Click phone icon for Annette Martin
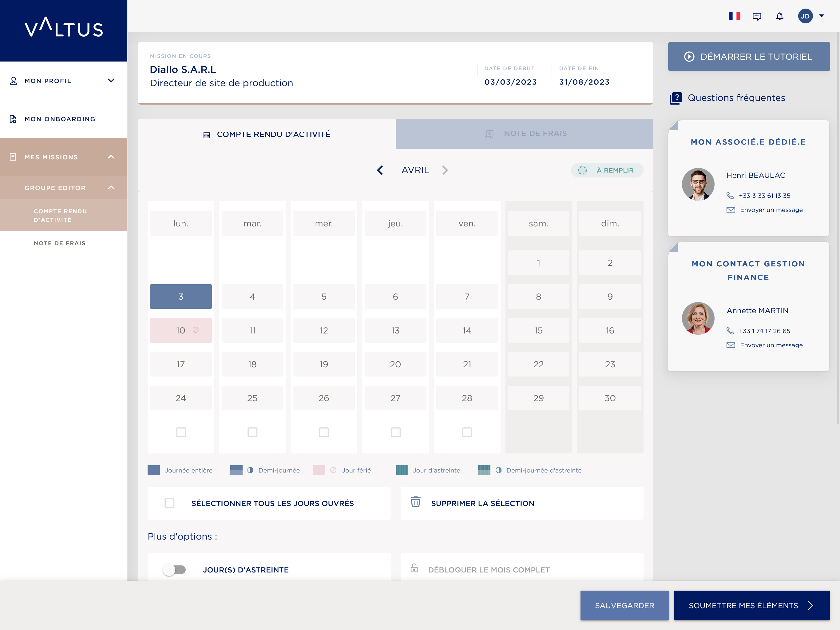 click(730, 331)
